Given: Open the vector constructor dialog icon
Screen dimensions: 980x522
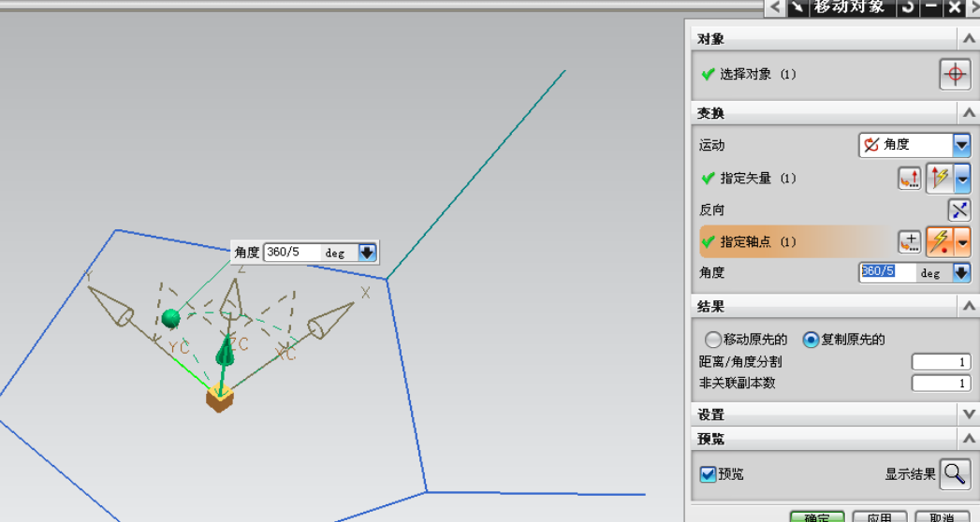Looking at the screenshot, I should [x=910, y=179].
